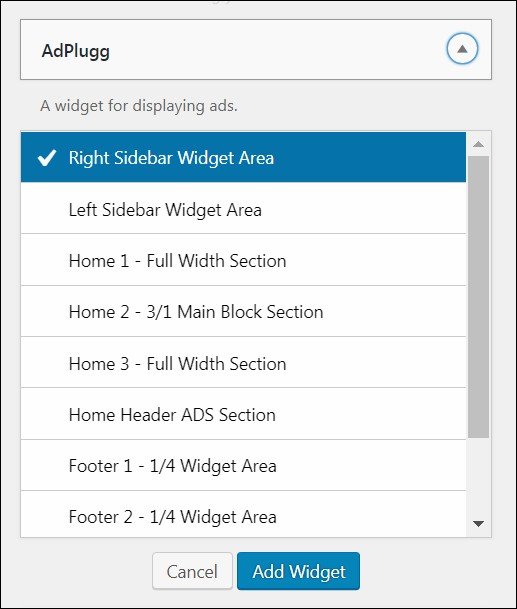
Task: Click the 'A widget for displaying ads' description
Action: 139,106
